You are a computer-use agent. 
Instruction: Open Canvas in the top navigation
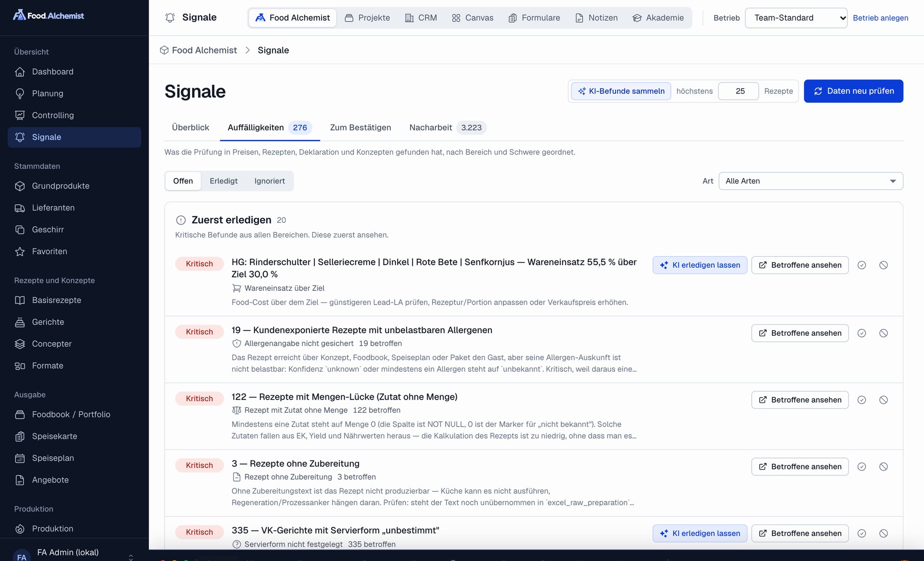[473, 18]
